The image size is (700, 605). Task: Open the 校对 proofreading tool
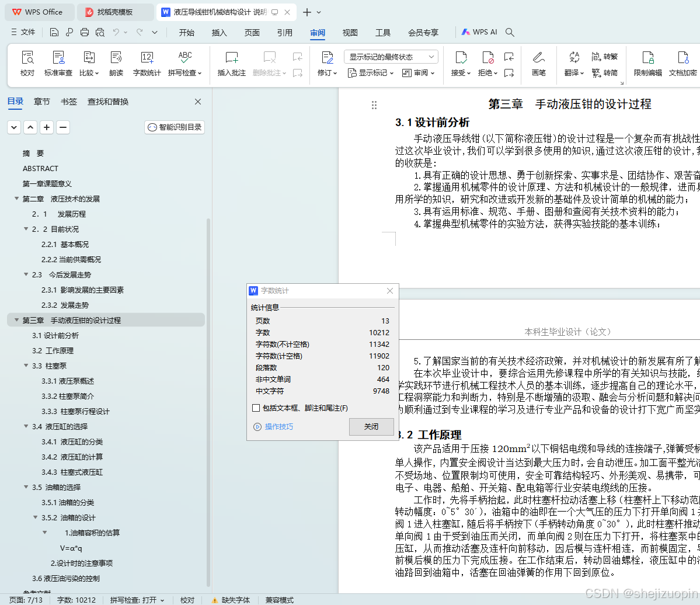click(x=27, y=63)
